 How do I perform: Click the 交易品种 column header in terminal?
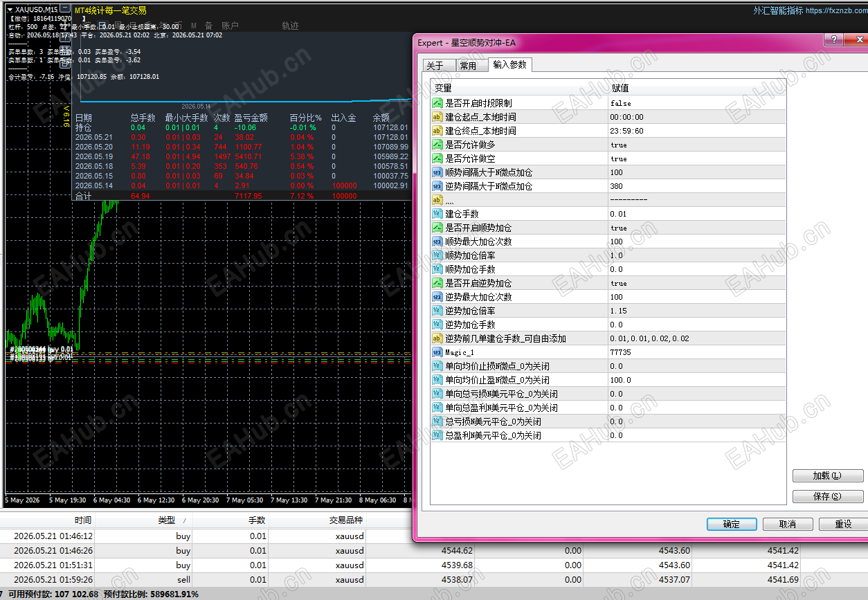coord(346,520)
